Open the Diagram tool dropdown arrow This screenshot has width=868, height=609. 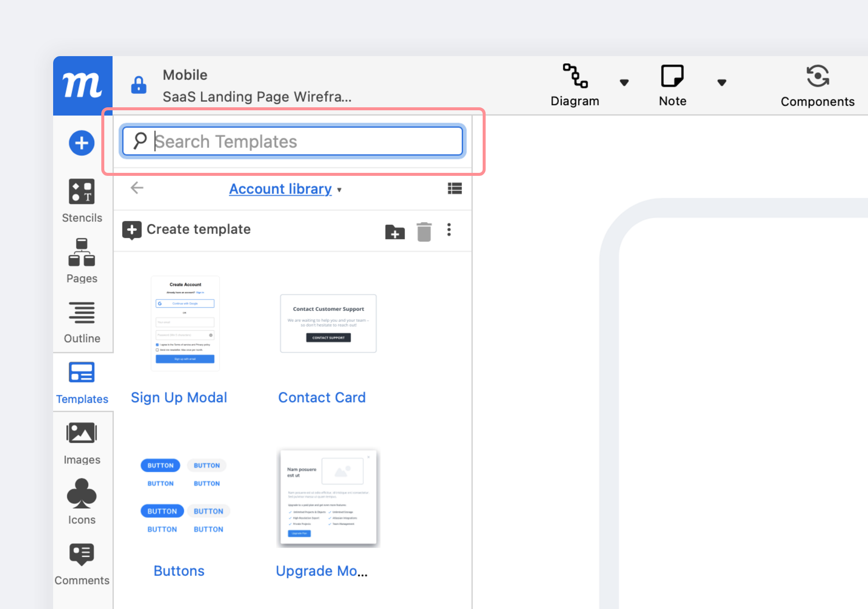click(624, 82)
